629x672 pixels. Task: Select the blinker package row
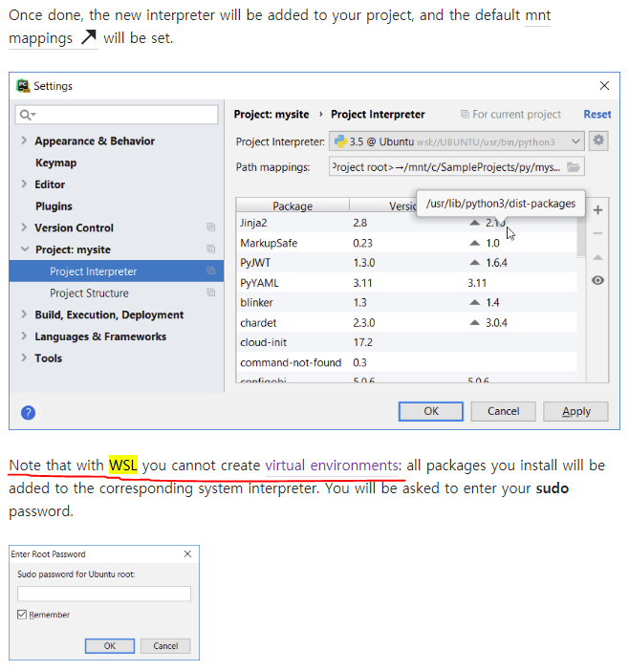pos(406,303)
